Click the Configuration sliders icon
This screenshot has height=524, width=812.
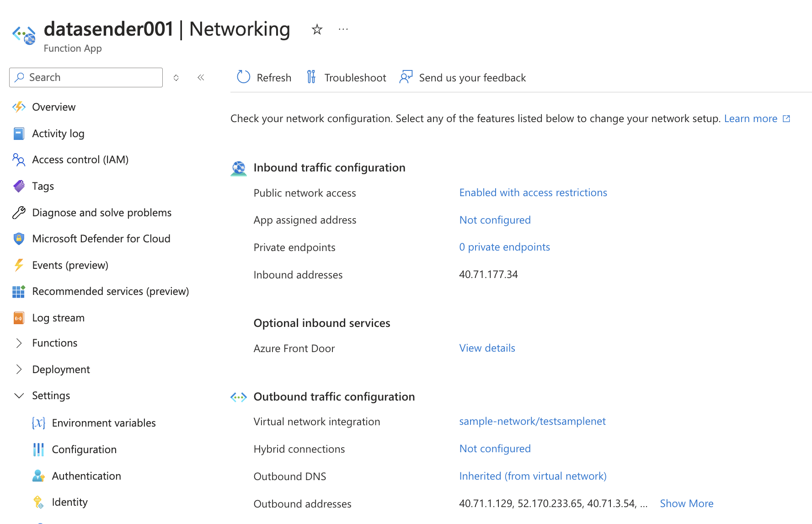tap(38, 449)
